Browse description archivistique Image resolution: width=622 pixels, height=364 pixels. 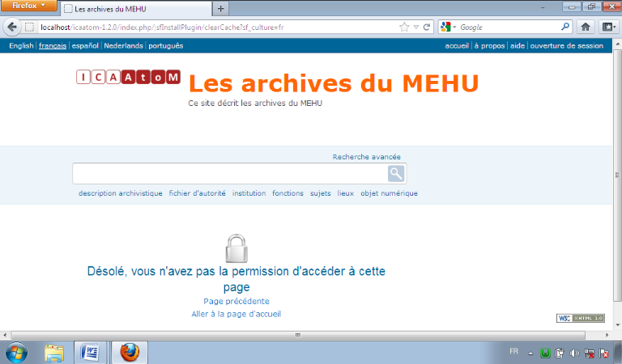pos(120,193)
